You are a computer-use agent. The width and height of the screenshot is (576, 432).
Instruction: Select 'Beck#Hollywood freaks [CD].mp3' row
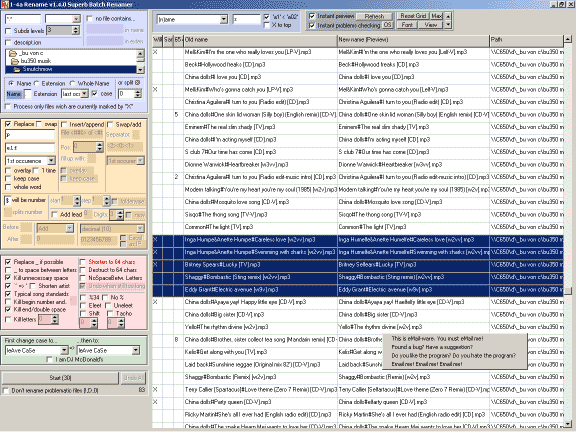point(357,65)
